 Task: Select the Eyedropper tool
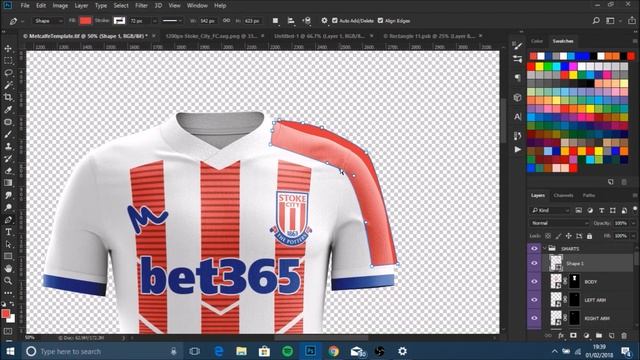point(8,110)
